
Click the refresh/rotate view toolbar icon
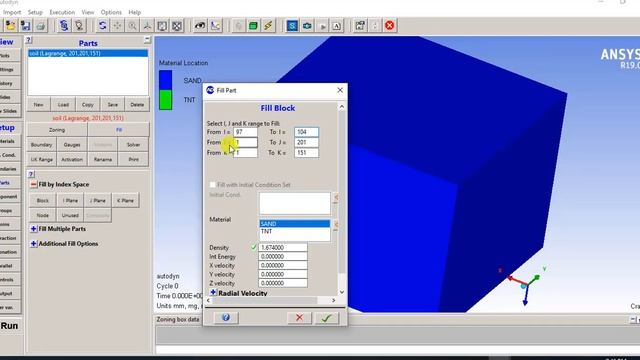coord(102,26)
